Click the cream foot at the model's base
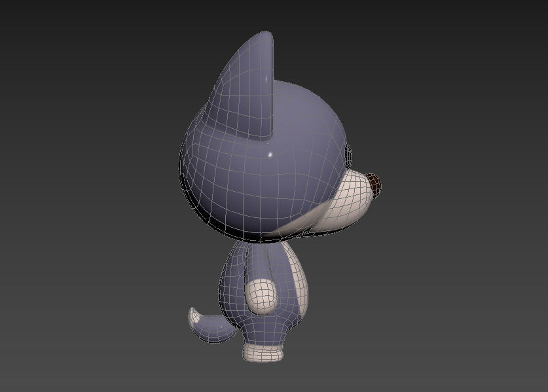The height and width of the screenshot is (392, 548). tap(263, 352)
